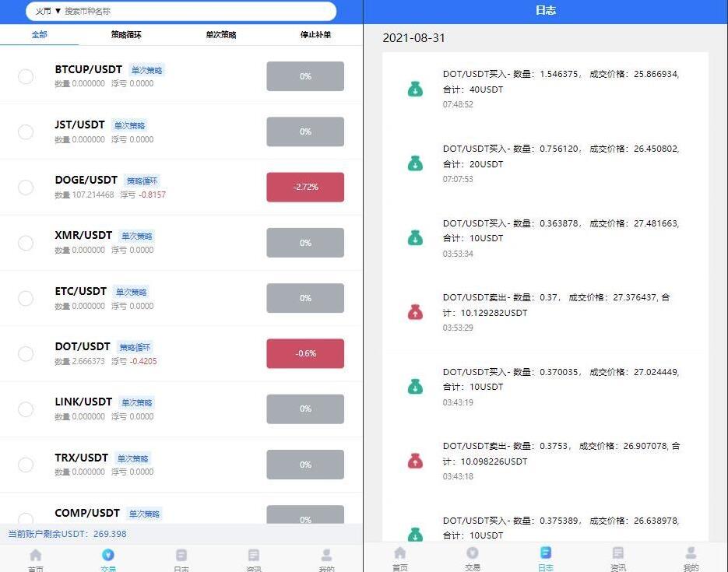This screenshot has height=572, width=728.
Task: Open the 火币 exchange dropdown in search bar
Action: click(x=48, y=11)
